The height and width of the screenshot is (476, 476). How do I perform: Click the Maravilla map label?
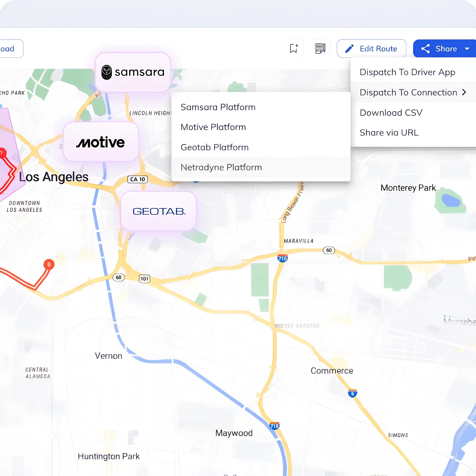coord(299,241)
